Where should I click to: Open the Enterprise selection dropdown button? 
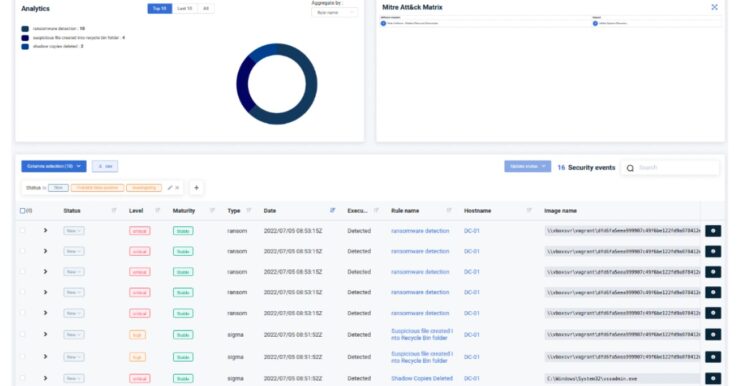[x=54, y=166]
